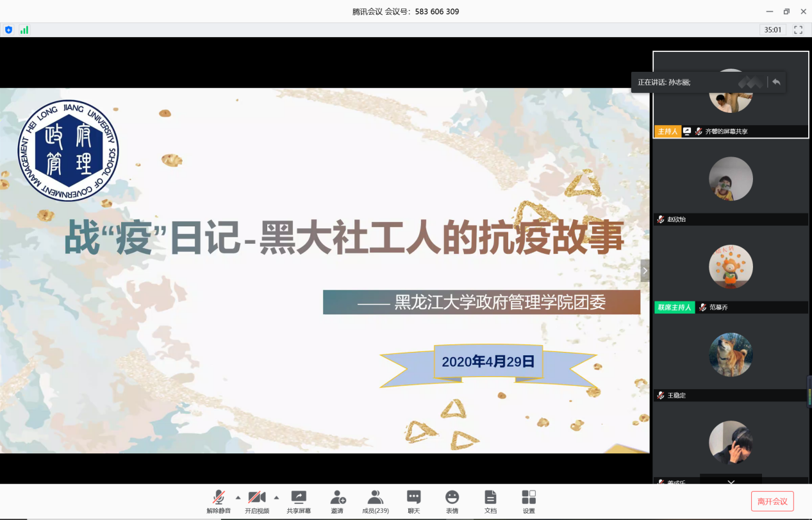Click the green network signal status icon
This screenshot has height=520, width=812.
click(x=24, y=29)
